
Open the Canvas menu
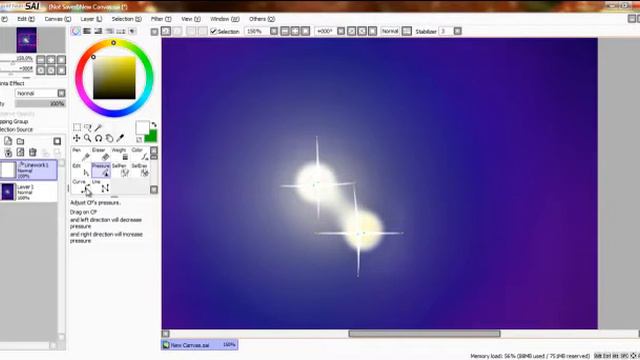(x=58, y=19)
